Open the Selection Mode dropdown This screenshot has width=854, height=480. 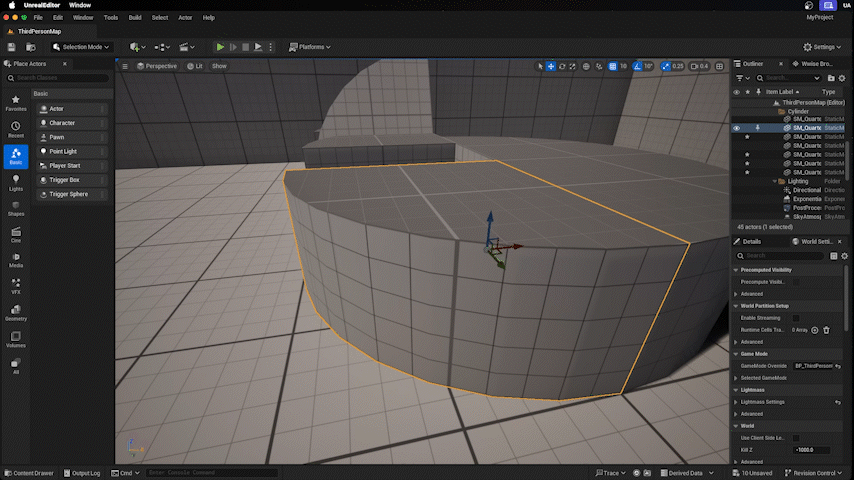click(x=82, y=47)
